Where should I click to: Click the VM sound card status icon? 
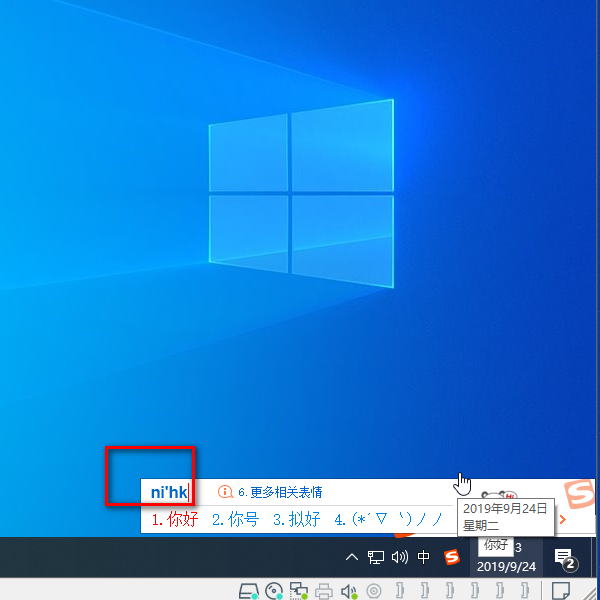[349, 592]
